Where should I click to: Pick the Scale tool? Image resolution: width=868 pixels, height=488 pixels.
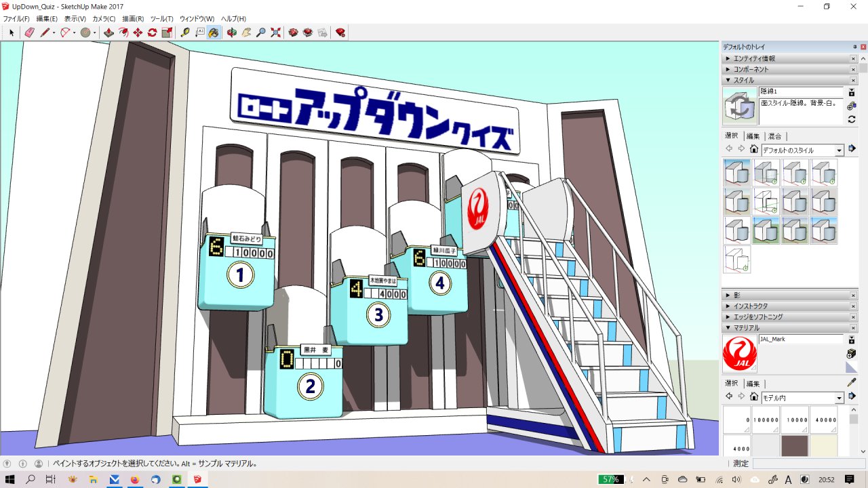tap(167, 32)
